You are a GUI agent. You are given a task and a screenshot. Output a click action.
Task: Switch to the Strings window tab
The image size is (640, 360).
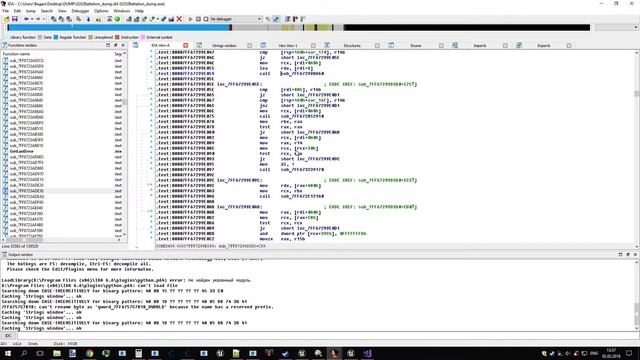(224, 45)
